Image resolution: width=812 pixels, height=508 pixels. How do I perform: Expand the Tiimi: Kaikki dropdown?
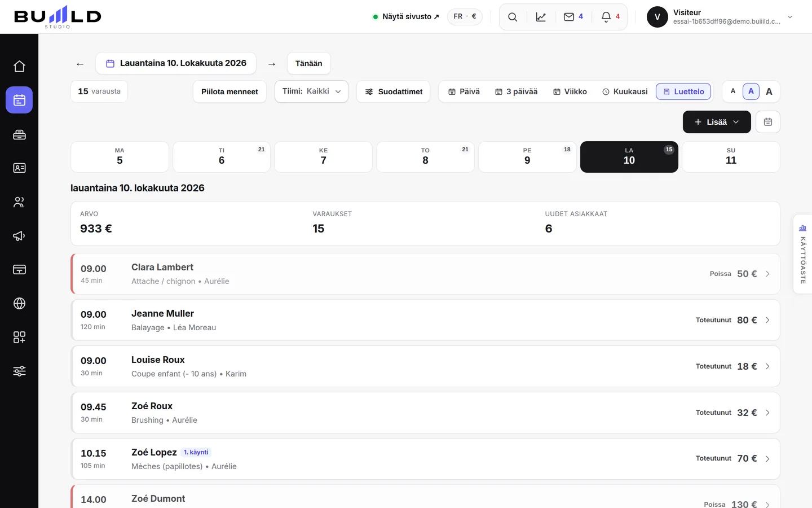(x=311, y=91)
